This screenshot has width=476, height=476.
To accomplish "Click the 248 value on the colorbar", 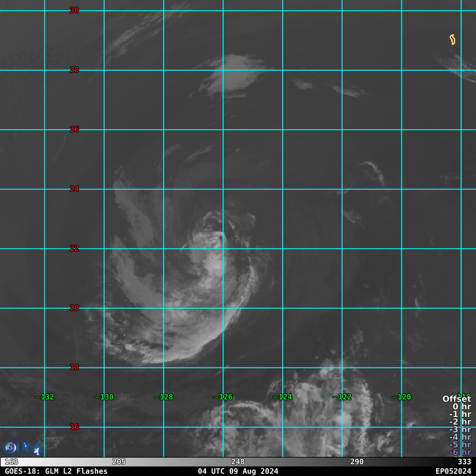I will (x=238, y=462).
